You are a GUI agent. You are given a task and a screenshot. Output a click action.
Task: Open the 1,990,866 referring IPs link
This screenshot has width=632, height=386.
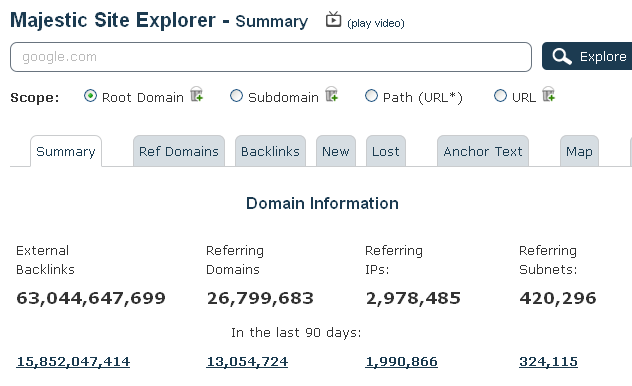click(401, 361)
